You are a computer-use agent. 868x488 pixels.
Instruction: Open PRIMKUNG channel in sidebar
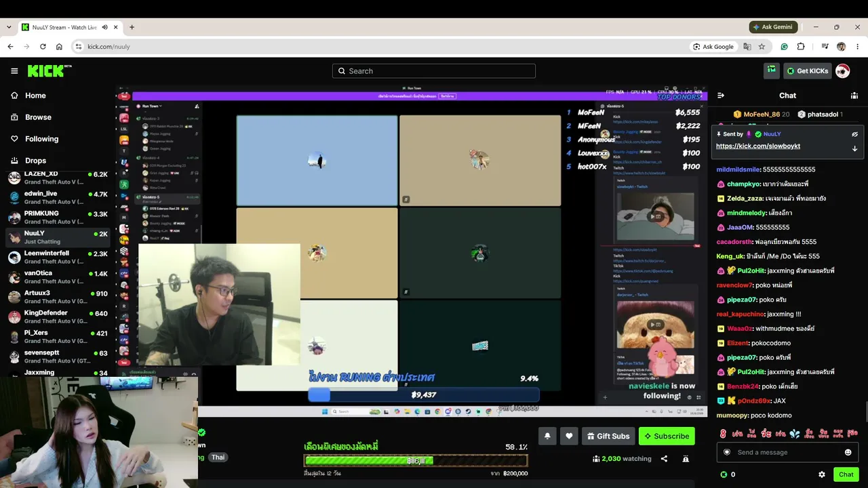click(58, 218)
